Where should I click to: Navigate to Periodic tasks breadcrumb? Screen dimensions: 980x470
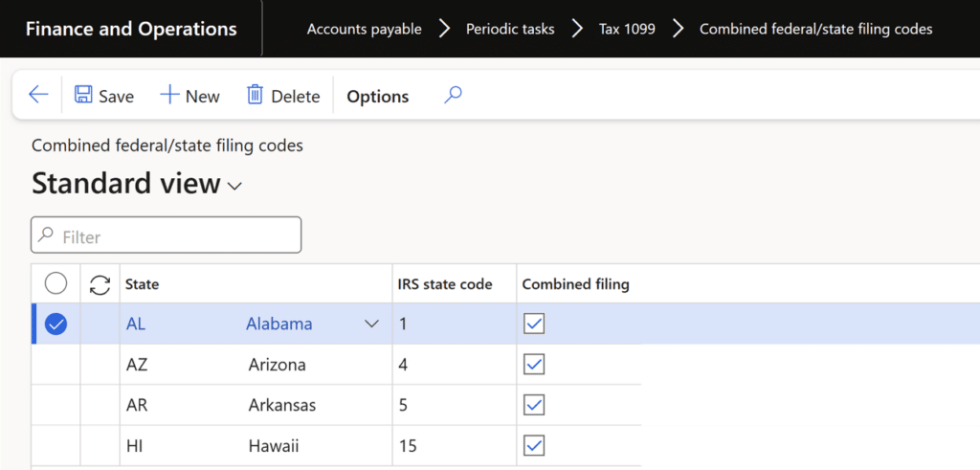coord(510,29)
